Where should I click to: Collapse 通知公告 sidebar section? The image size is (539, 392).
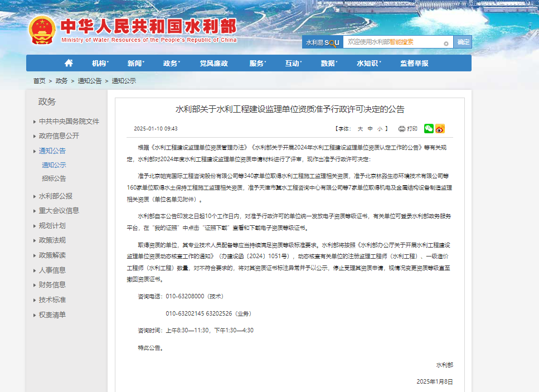tap(52, 151)
